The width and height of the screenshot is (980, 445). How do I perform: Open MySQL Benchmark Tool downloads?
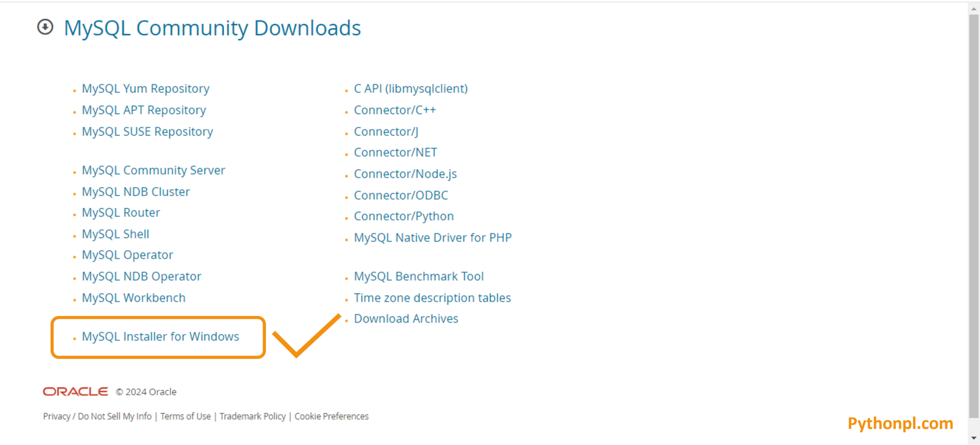coord(418,276)
